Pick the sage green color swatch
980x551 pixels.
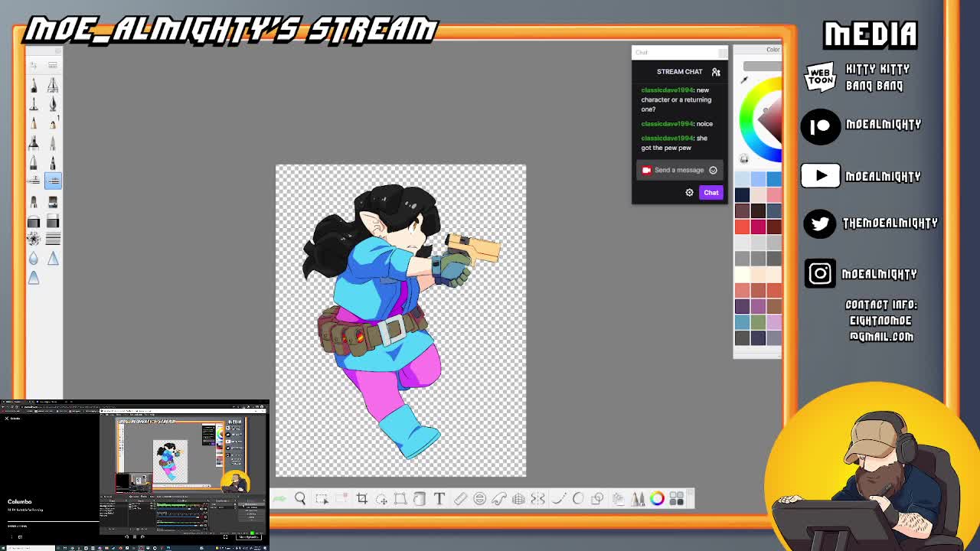(758, 321)
